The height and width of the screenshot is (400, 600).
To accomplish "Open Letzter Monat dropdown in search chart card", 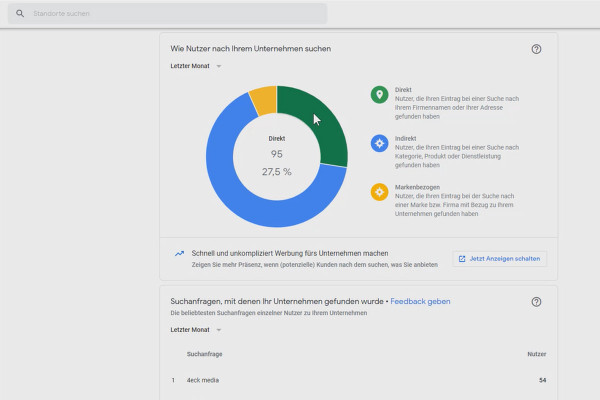I will click(x=196, y=66).
